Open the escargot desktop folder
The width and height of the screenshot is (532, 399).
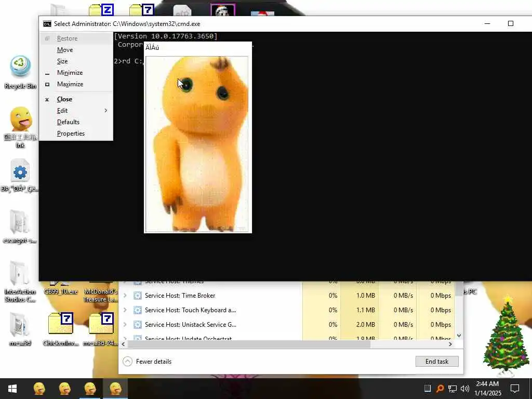point(19,227)
